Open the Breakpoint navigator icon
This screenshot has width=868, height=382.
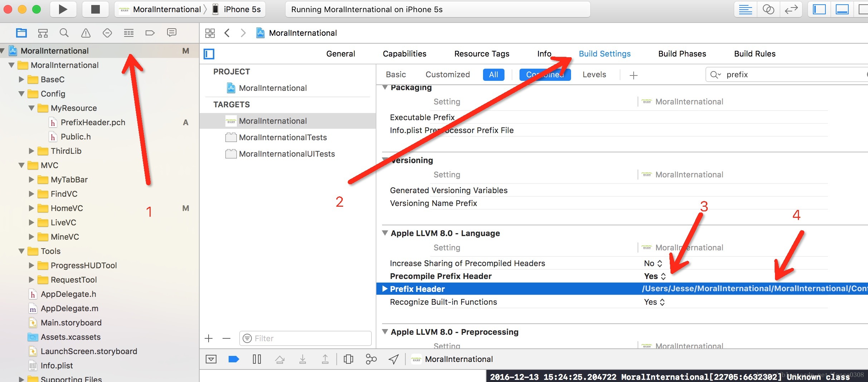[x=150, y=33]
